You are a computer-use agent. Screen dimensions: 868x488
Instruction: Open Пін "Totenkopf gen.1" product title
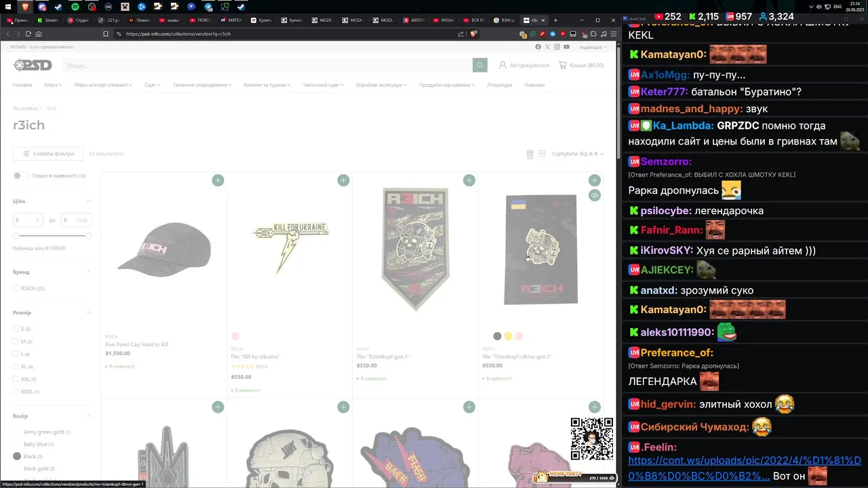tap(383, 357)
